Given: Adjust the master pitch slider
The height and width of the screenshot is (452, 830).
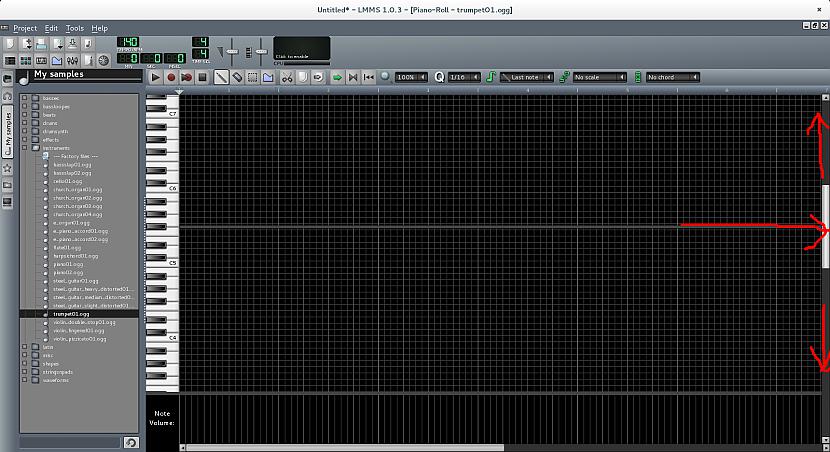Looking at the screenshot, I should click(x=261, y=51).
